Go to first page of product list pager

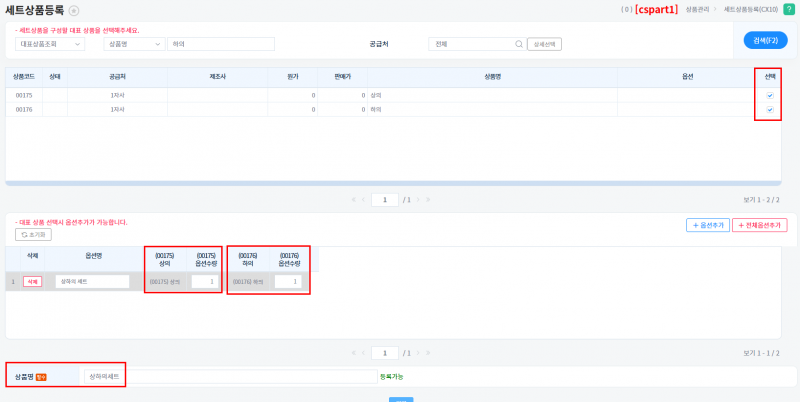point(354,200)
